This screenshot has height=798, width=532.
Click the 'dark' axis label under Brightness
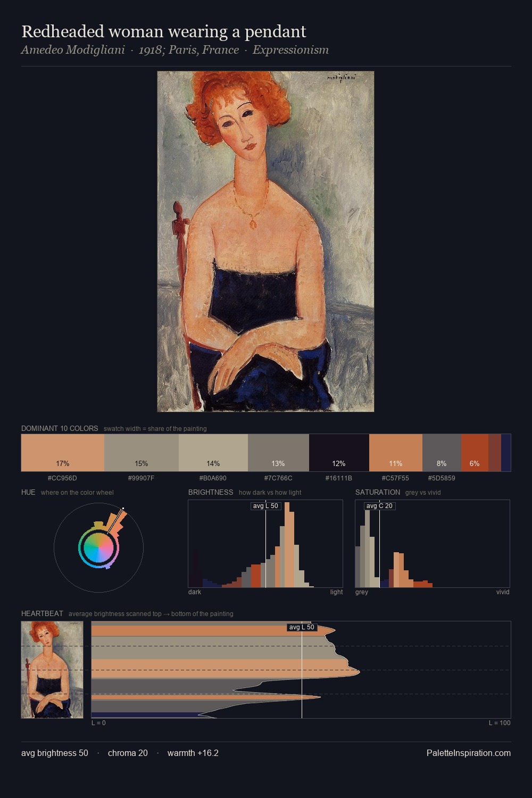click(195, 592)
